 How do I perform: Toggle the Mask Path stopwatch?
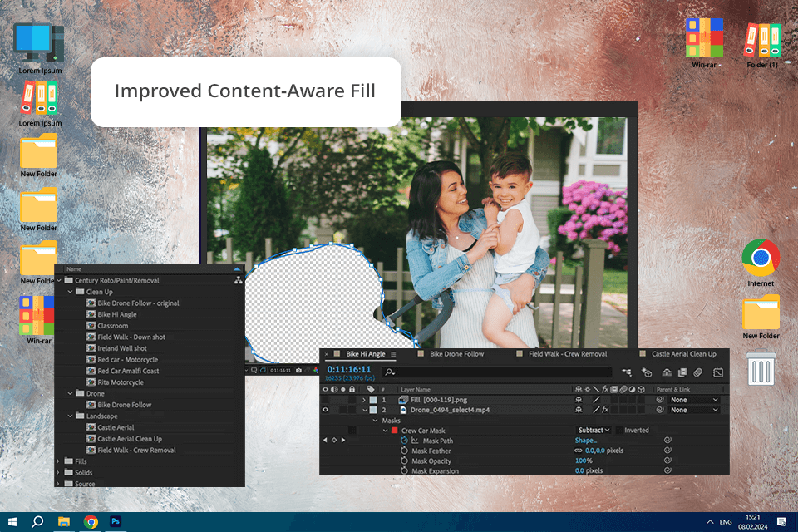tap(404, 441)
